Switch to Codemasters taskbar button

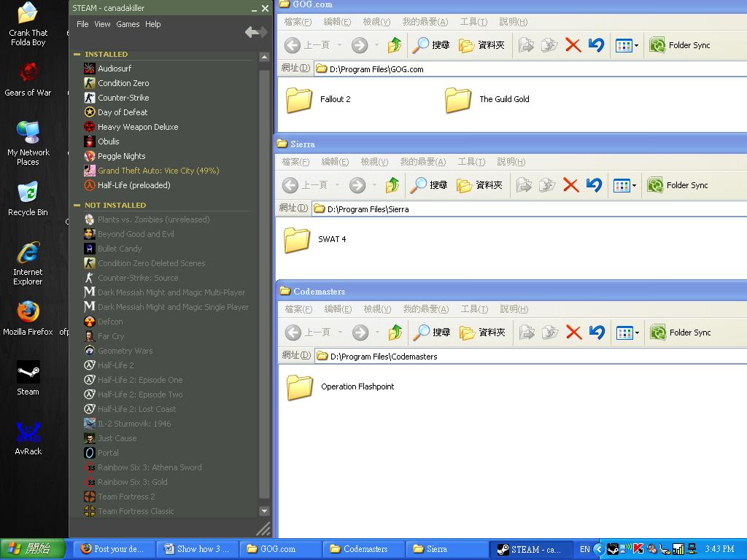[x=364, y=549]
